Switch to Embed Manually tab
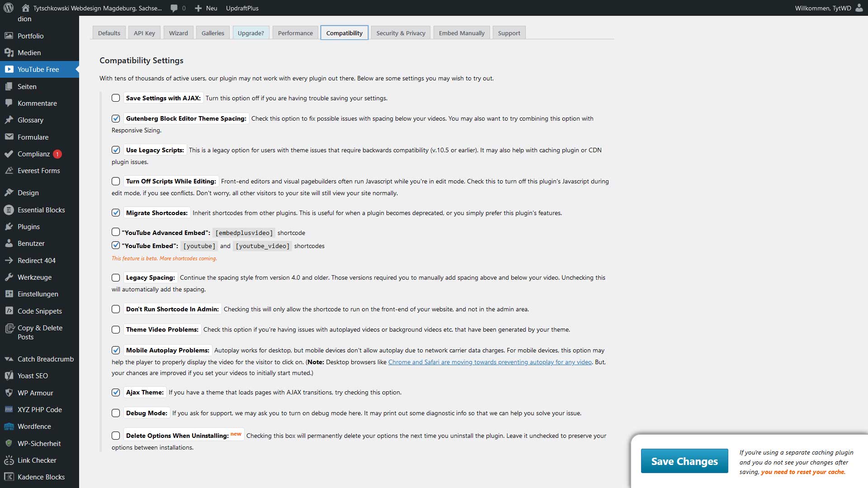Image resolution: width=868 pixels, height=488 pixels. click(x=462, y=33)
